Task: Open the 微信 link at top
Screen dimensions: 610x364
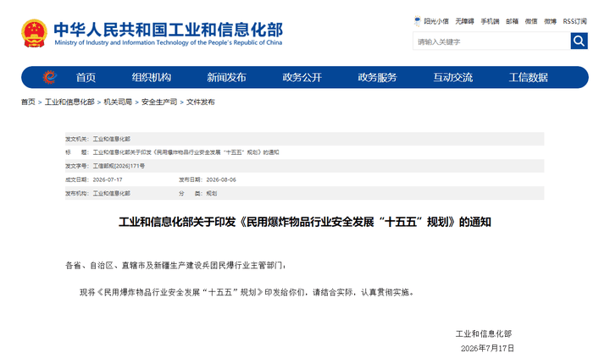Action: 531,21
